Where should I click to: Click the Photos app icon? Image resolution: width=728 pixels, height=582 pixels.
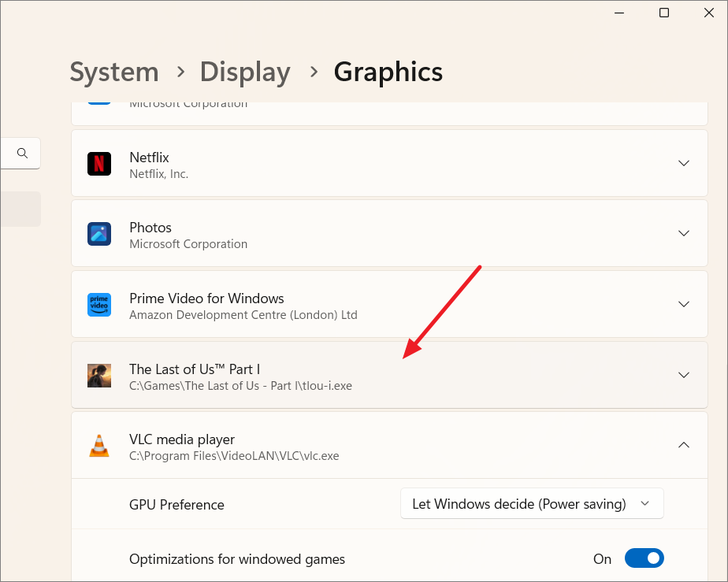tap(99, 234)
